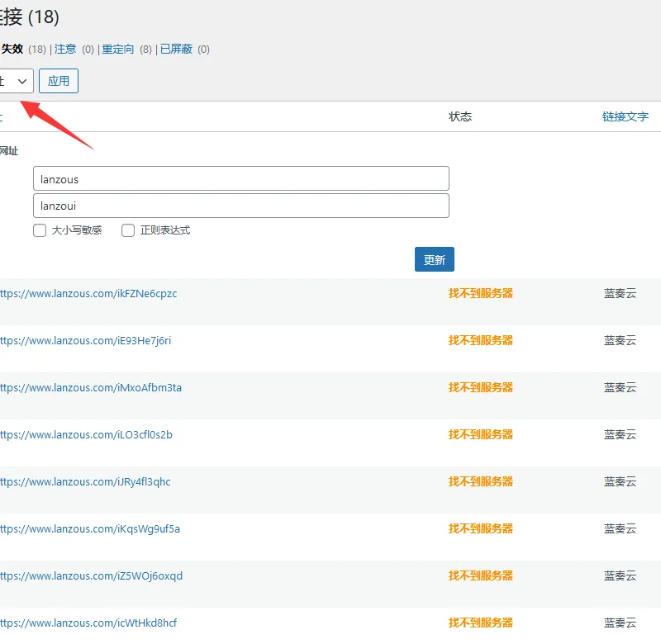Enable 大小写敏感 checkbox
Screen dimensions: 661x644
pyautogui.click(x=40, y=230)
